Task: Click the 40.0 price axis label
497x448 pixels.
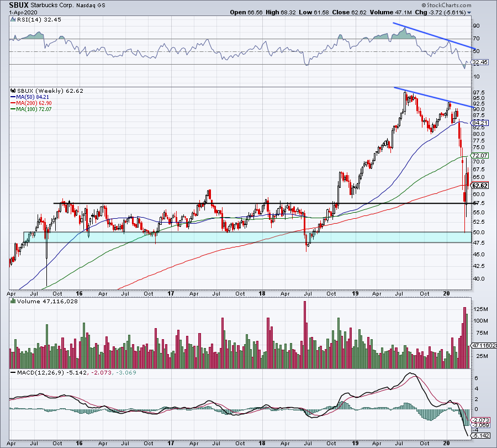Action: pyautogui.click(x=479, y=279)
